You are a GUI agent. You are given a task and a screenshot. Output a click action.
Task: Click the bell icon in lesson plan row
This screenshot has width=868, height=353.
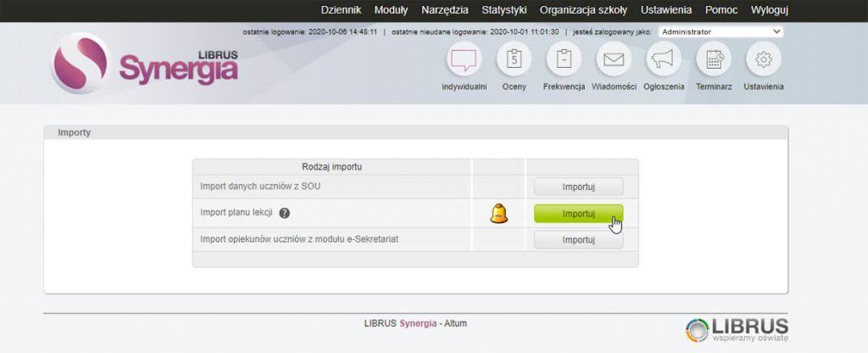click(498, 213)
